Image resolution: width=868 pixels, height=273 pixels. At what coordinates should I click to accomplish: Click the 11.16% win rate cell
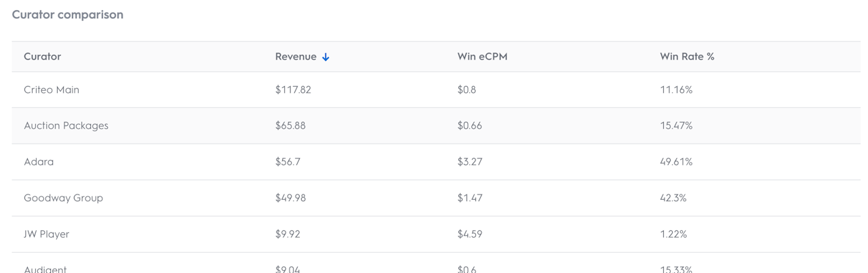676,89
